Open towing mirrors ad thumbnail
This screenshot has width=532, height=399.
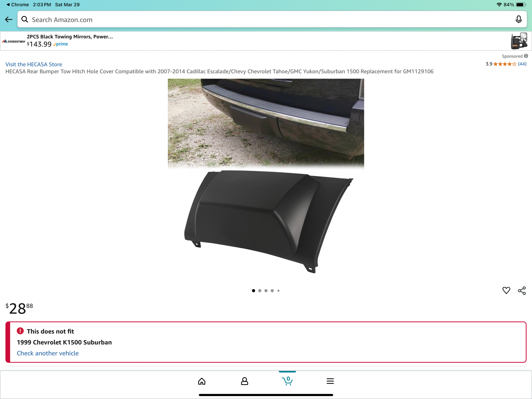(519, 41)
